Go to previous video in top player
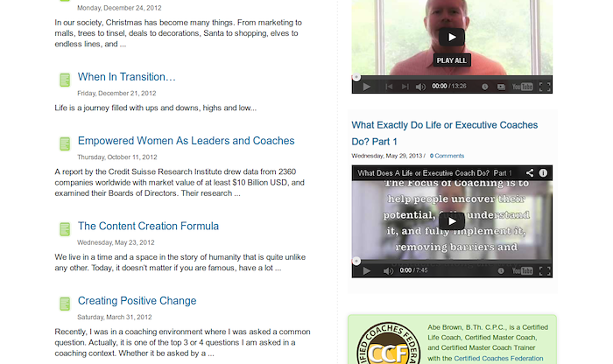The height and width of the screenshot is (364, 613). (389, 87)
